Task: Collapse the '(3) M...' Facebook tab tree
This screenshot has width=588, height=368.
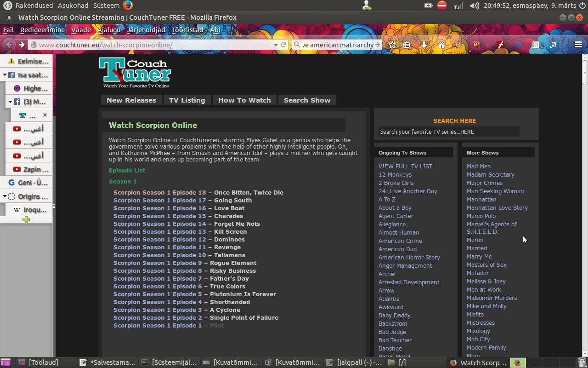Action: (10, 102)
